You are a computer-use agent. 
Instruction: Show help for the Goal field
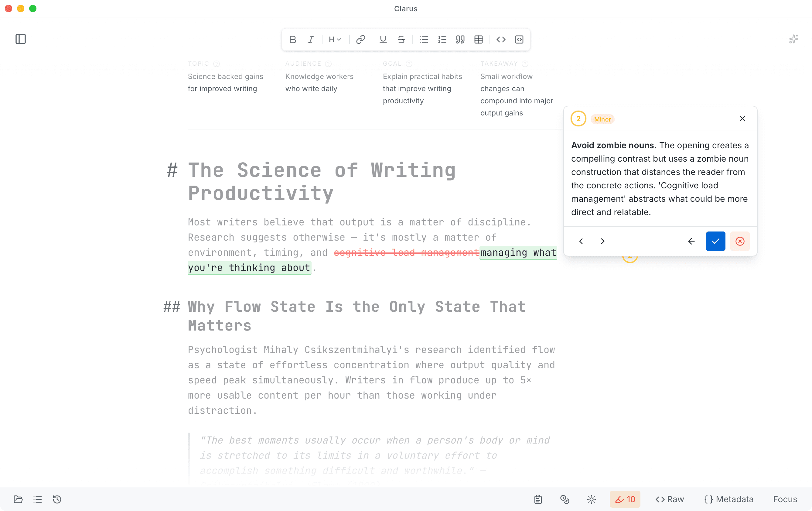pyautogui.click(x=409, y=64)
